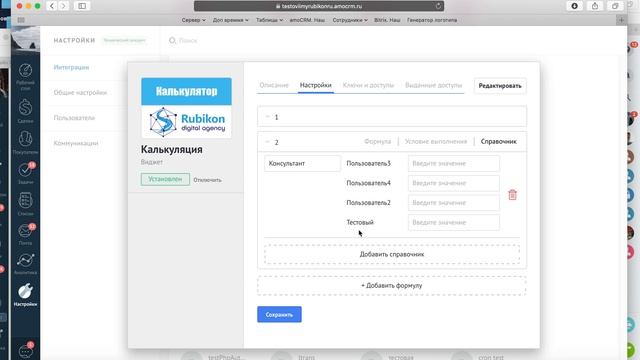Open Покупатели section in sidebar

pos(25,142)
